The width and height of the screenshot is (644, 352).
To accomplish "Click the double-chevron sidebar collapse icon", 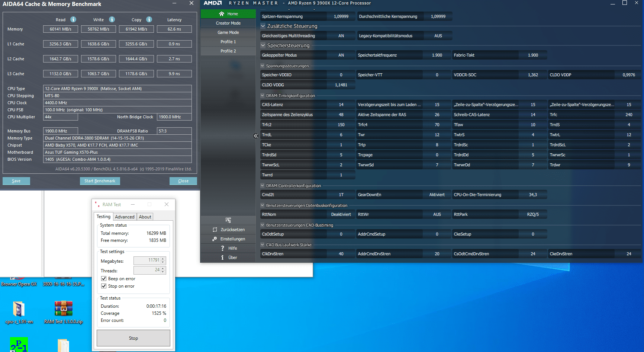I will point(256,136).
